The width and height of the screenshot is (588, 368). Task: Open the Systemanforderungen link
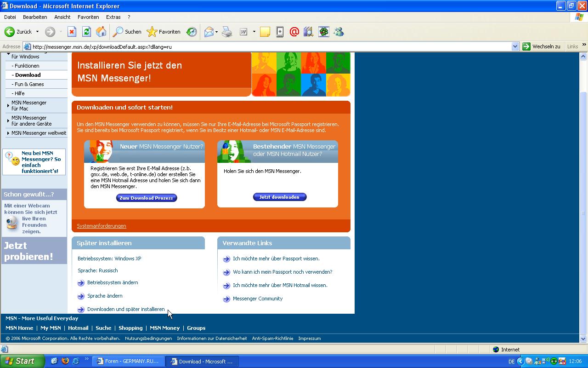(x=102, y=226)
